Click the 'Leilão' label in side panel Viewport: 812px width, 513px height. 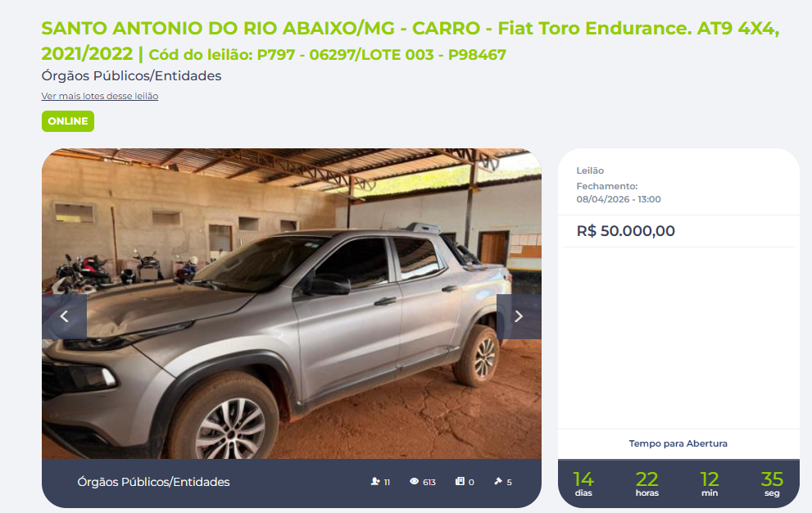[x=590, y=170]
